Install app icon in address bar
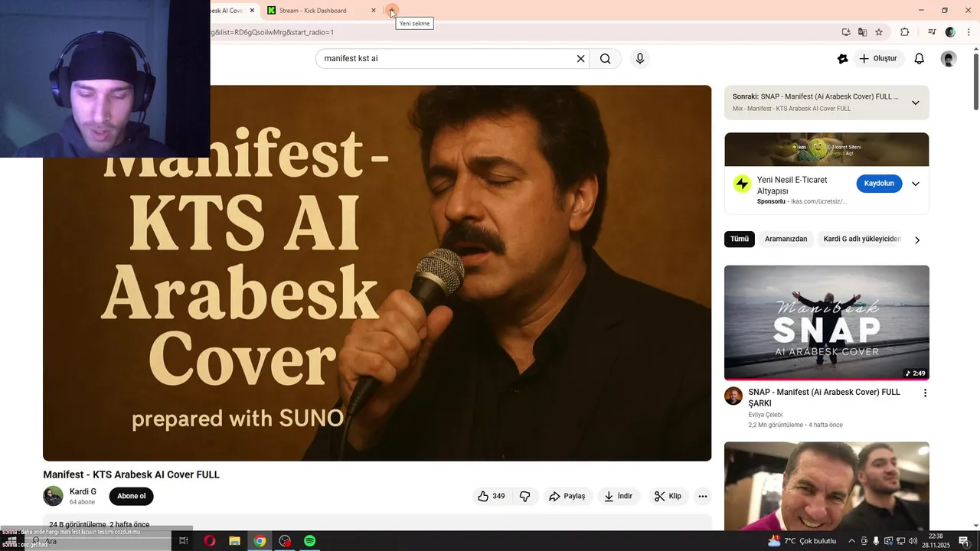 (846, 32)
